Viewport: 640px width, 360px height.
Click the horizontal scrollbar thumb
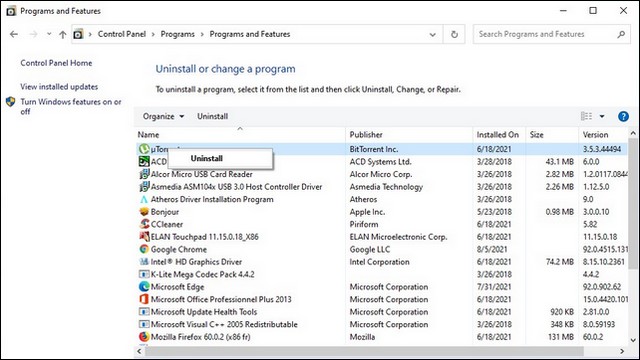pos(364,351)
